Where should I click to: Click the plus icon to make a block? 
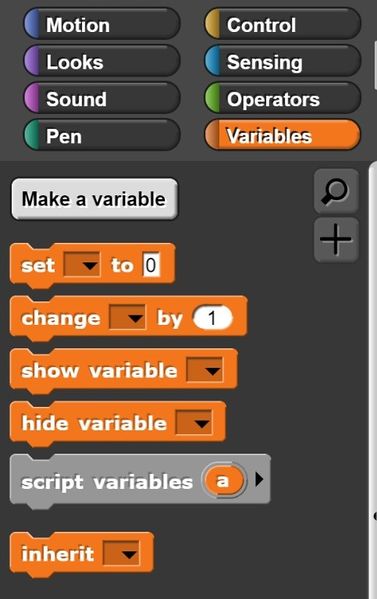tap(336, 240)
